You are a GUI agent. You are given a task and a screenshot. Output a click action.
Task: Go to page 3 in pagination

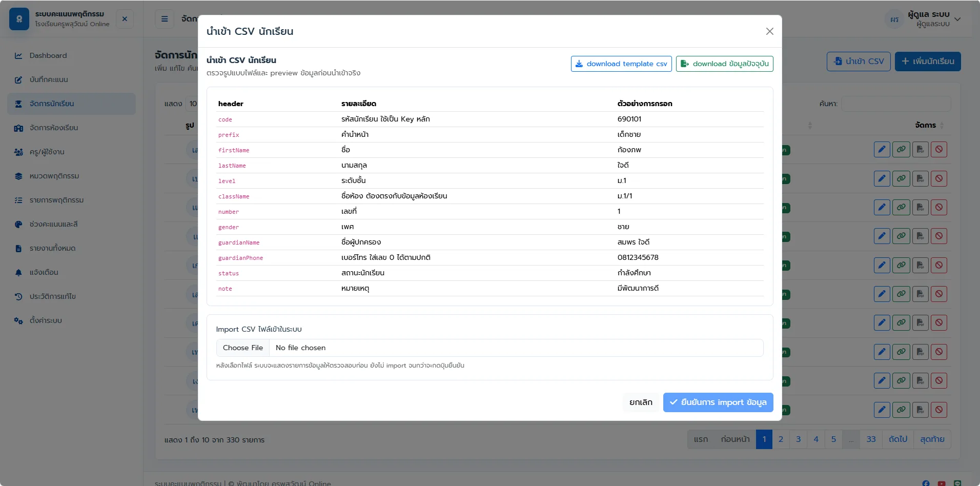tap(798, 439)
